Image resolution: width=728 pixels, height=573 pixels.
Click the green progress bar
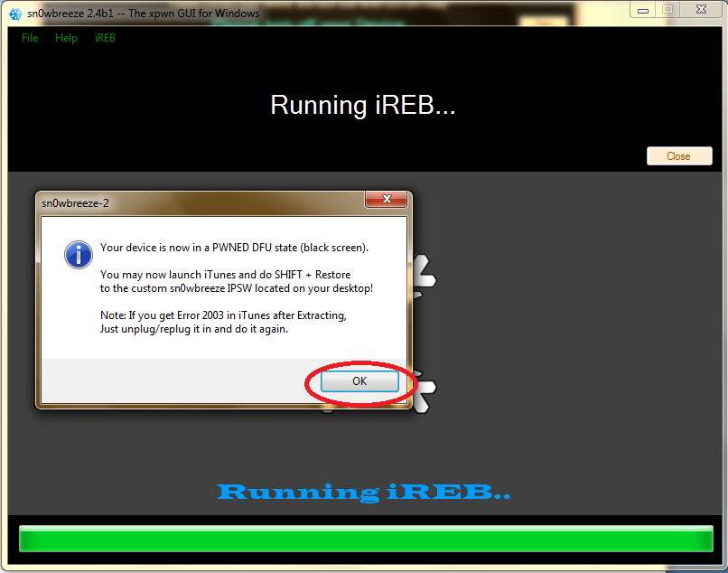pyautogui.click(x=366, y=539)
